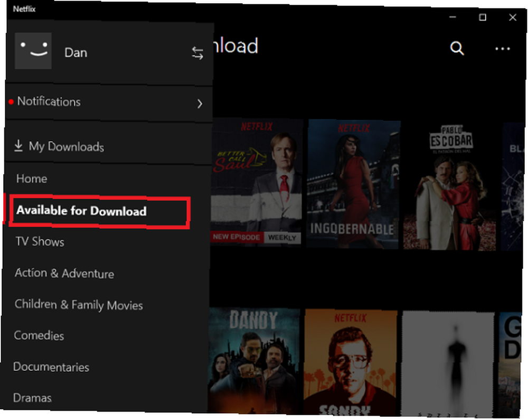Viewport: 528px width, 420px height.
Task: Open the blurry dark figure poster
Action: tap(448, 365)
